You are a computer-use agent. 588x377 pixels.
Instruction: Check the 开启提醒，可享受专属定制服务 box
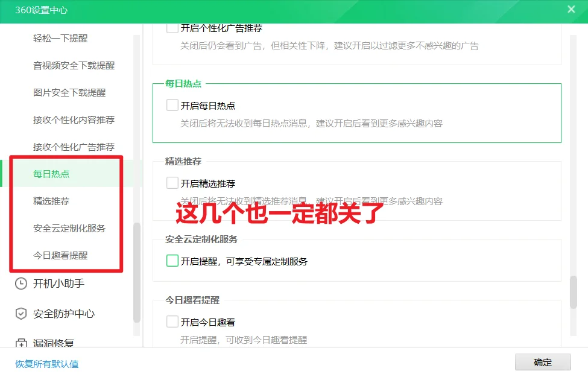pos(172,261)
